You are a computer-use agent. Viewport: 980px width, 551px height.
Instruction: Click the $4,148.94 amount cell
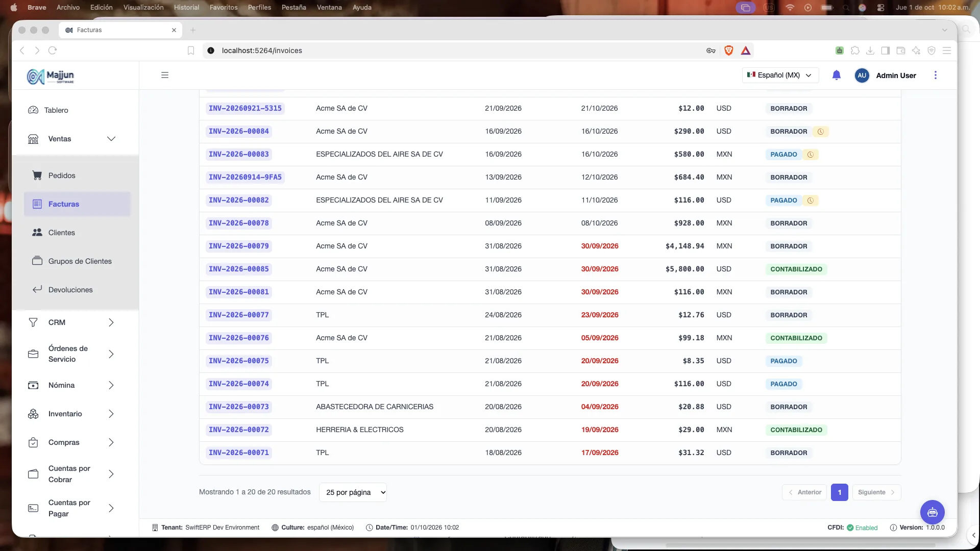click(684, 246)
